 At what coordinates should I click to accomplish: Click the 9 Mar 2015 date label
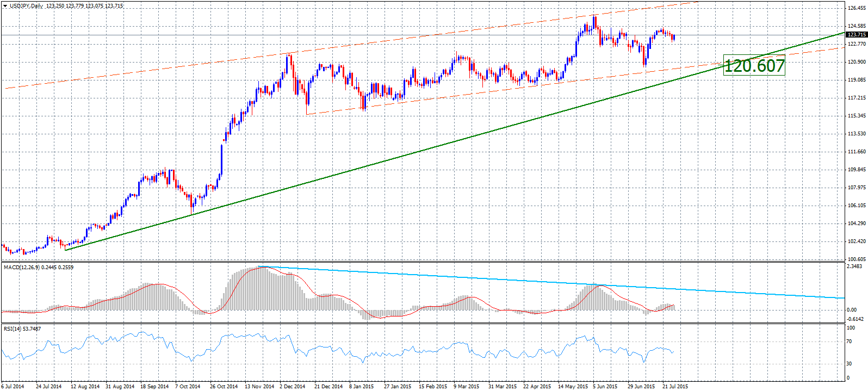point(466,387)
